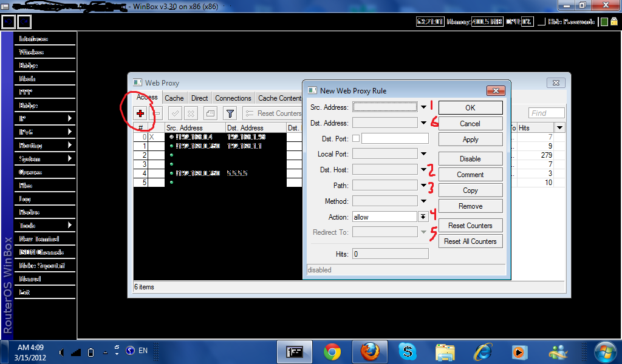The height and width of the screenshot is (364, 622).
Task: Click the network signal tray icon
Action: (x=76, y=352)
